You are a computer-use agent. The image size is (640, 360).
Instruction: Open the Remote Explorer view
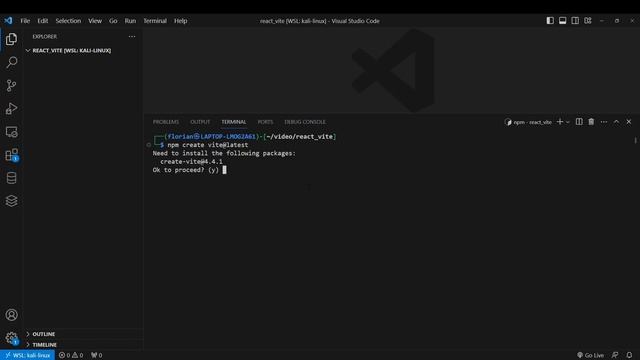pyautogui.click(x=11, y=132)
